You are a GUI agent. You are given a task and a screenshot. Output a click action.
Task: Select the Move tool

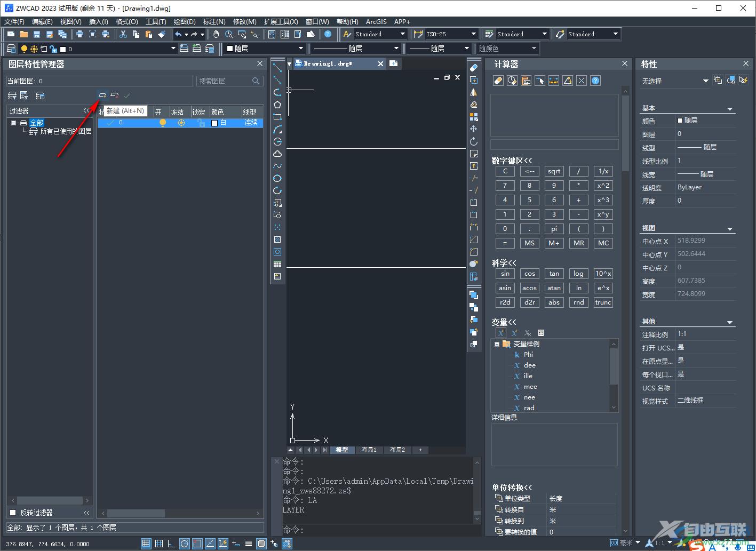pyautogui.click(x=473, y=129)
